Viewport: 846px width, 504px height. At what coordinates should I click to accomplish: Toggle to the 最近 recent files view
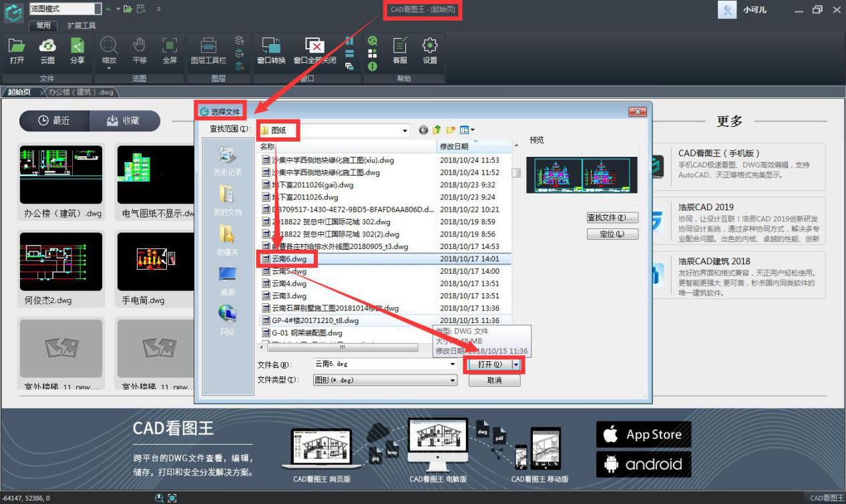point(54,121)
